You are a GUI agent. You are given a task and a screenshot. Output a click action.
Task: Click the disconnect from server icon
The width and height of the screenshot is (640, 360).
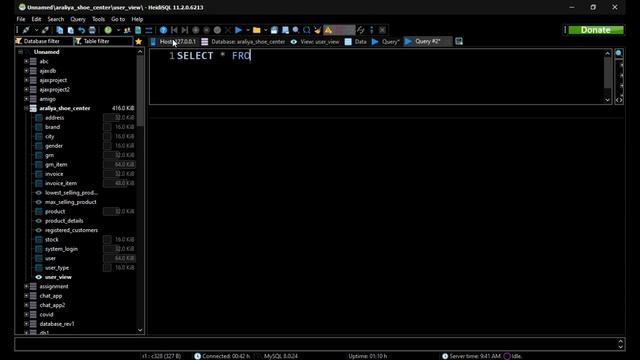pos(45,30)
